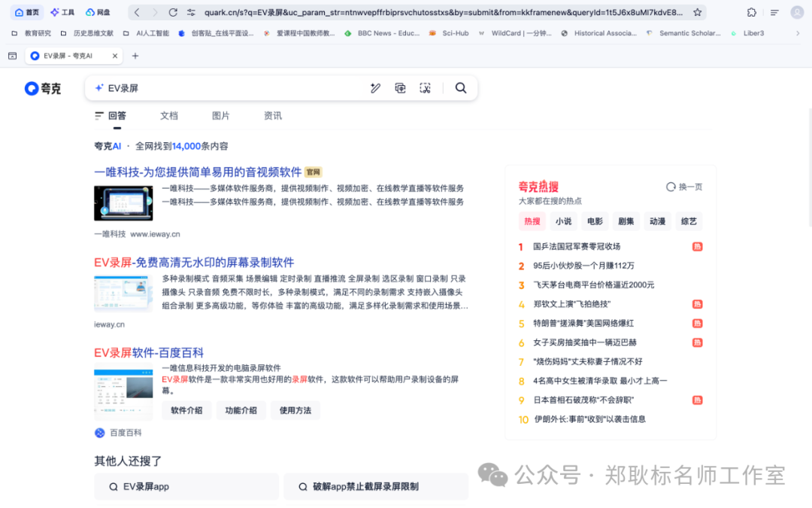Open the 一唯科技 official site result title

[197, 172]
